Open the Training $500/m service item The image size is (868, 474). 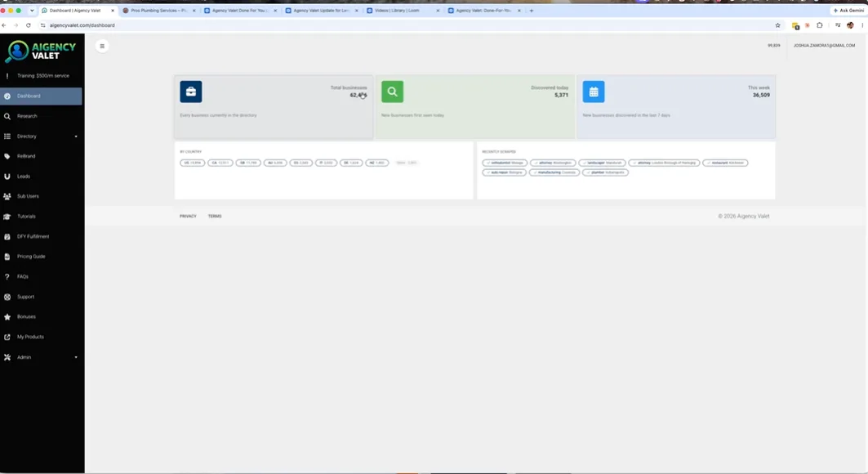pyautogui.click(x=42, y=76)
